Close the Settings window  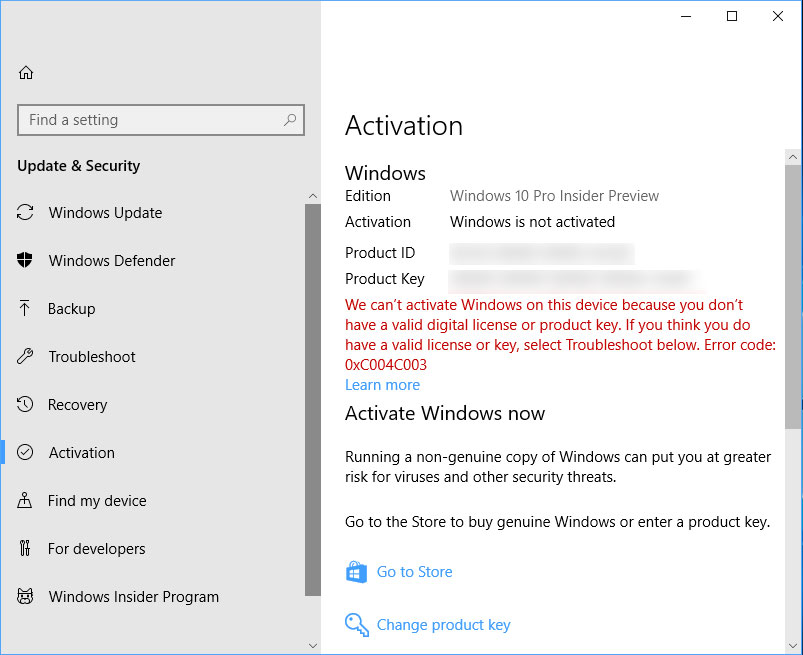(x=778, y=16)
